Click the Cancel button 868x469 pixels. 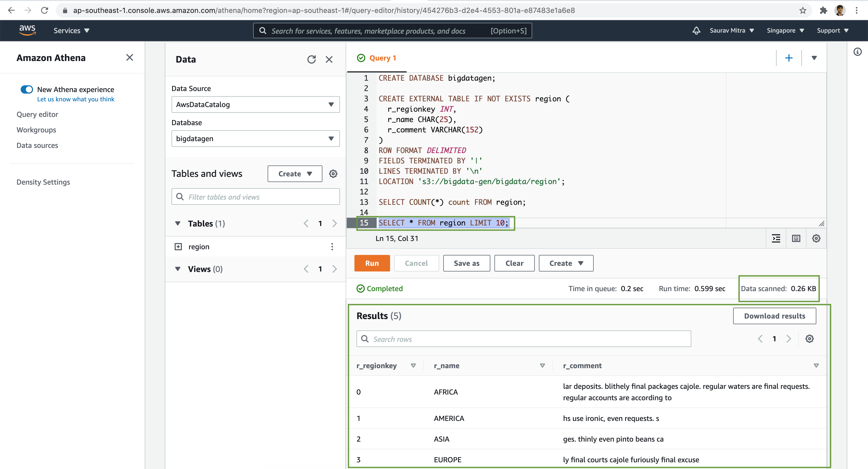pyautogui.click(x=416, y=263)
